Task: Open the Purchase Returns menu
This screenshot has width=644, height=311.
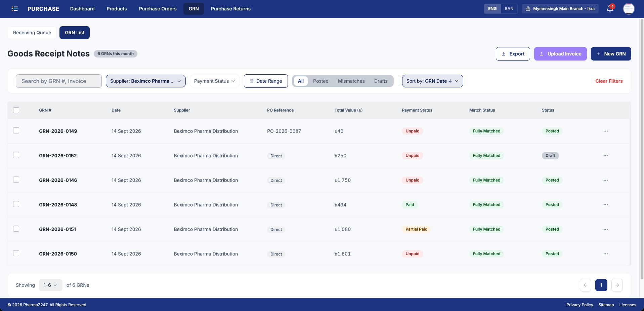Action: [230, 9]
